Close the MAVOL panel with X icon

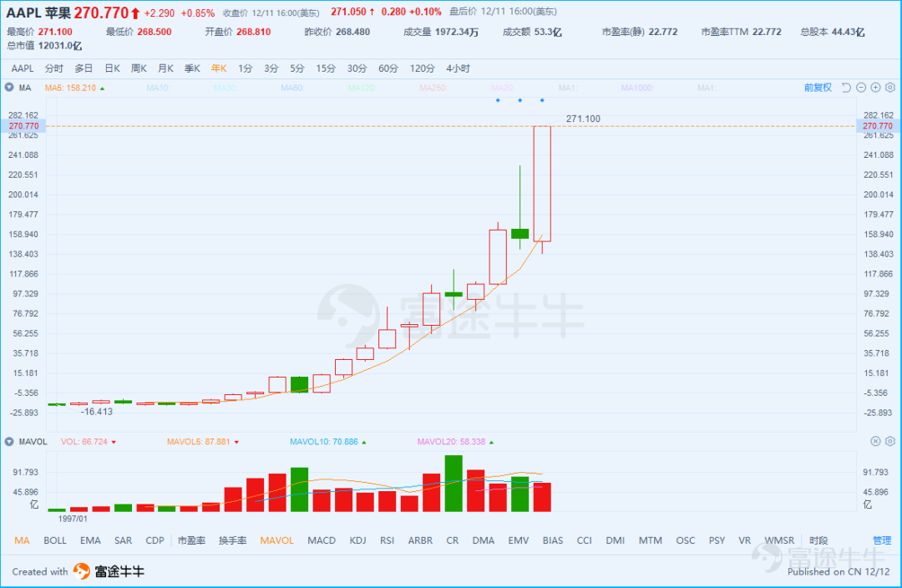pos(875,441)
